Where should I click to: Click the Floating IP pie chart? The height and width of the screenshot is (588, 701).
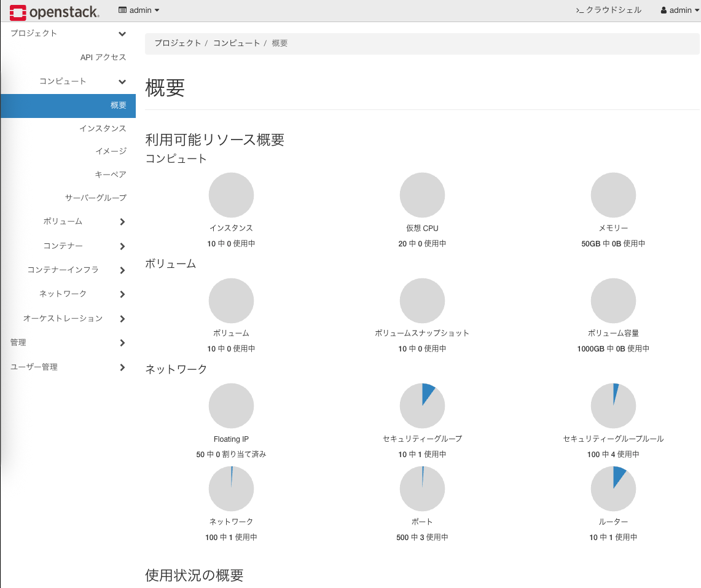(x=231, y=406)
